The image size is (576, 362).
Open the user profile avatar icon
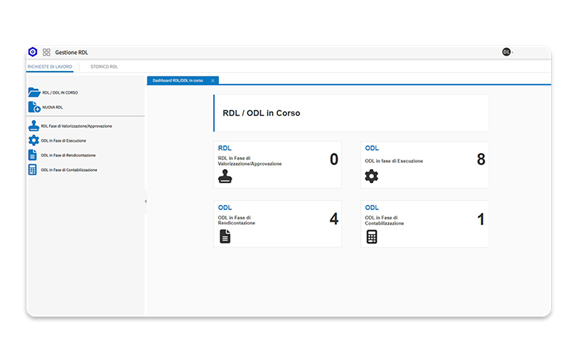(x=506, y=52)
